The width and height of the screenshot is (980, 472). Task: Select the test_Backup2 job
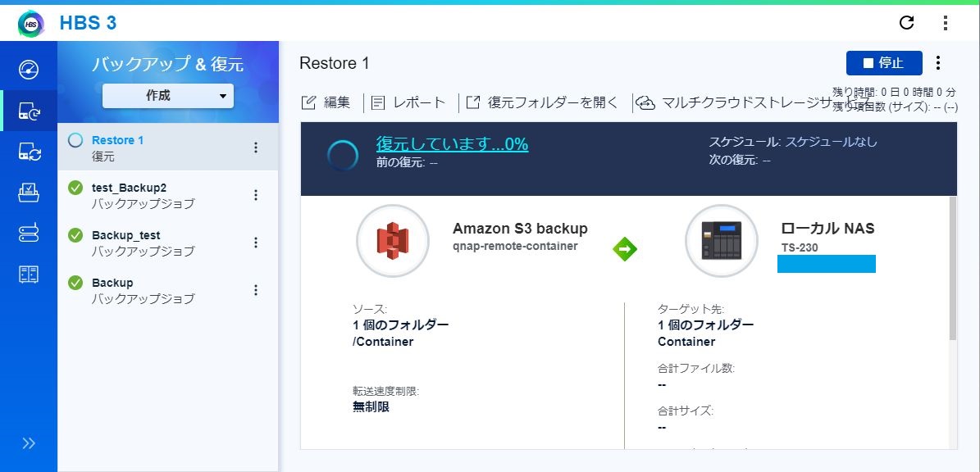168,195
